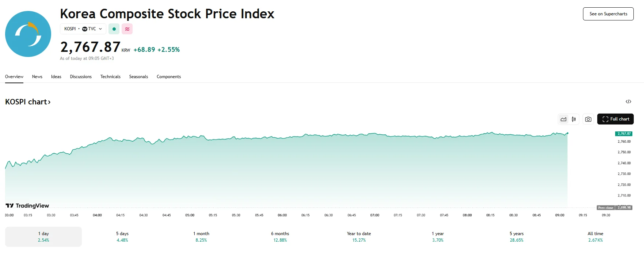This screenshot has height=253, width=644.
Task: Click the green market-open status indicator
Action: click(x=114, y=28)
